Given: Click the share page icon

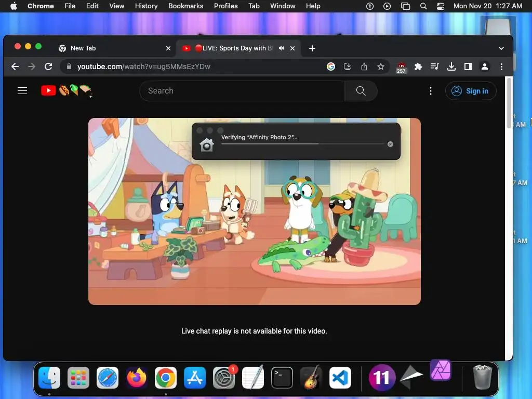Looking at the screenshot, I should [x=364, y=66].
